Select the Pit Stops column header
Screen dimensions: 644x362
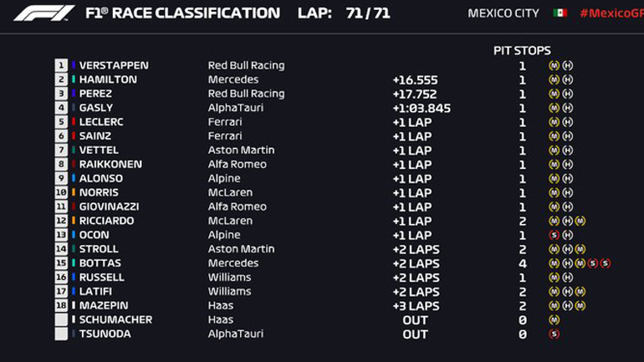coord(522,50)
